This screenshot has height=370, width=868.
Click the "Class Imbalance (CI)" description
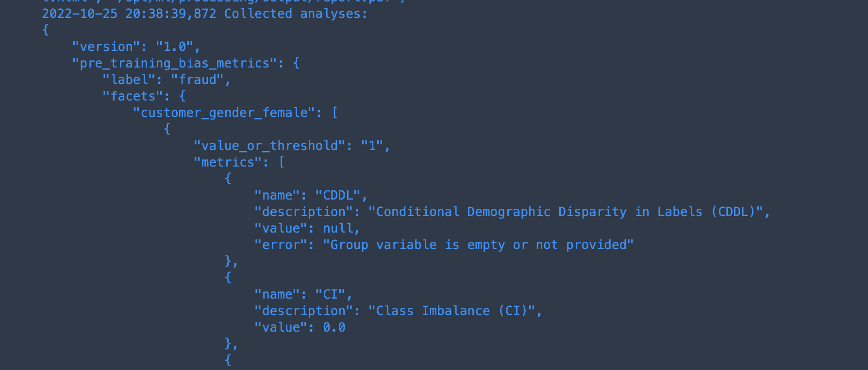coord(451,311)
